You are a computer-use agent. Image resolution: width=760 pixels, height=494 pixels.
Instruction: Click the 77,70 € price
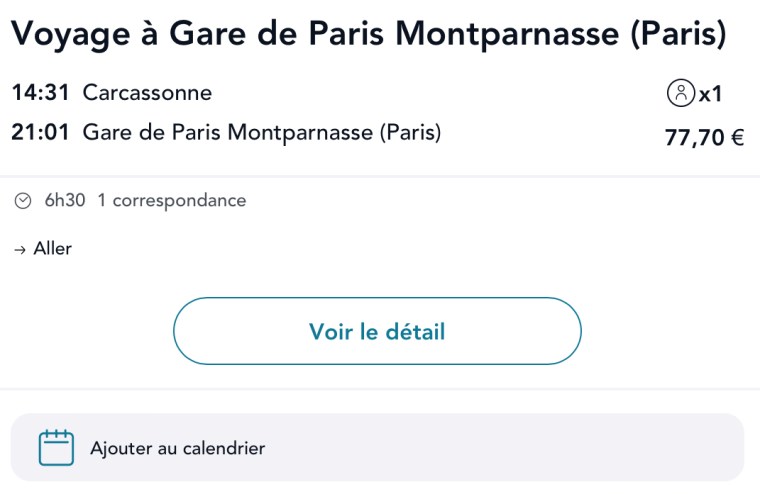[704, 138]
